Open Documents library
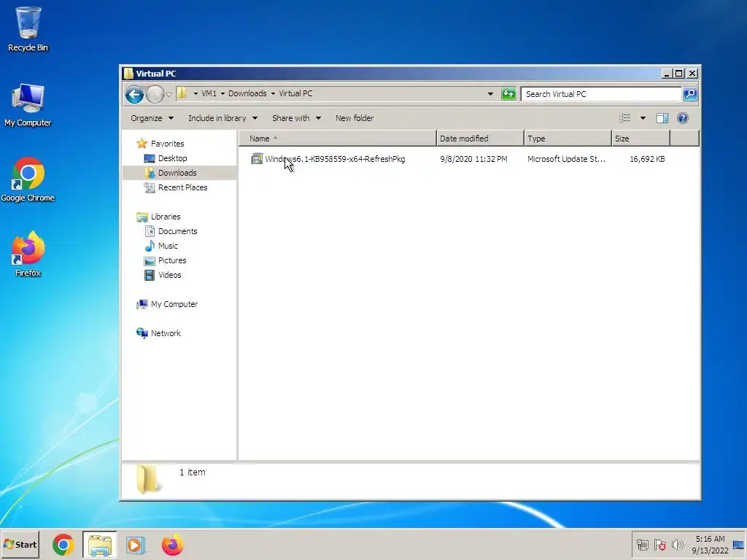The height and width of the screenshot is (560, 747). pos(177,231)
